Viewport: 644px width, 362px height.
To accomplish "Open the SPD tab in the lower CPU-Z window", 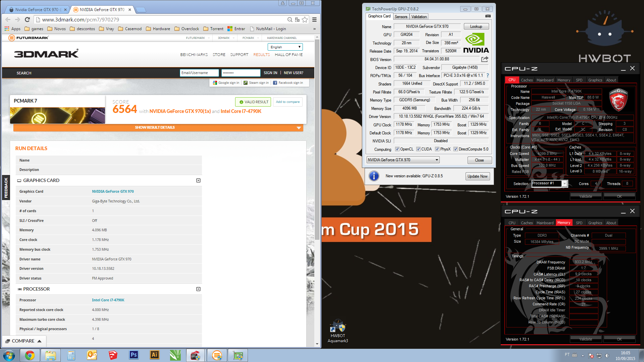I will point(579,223).
